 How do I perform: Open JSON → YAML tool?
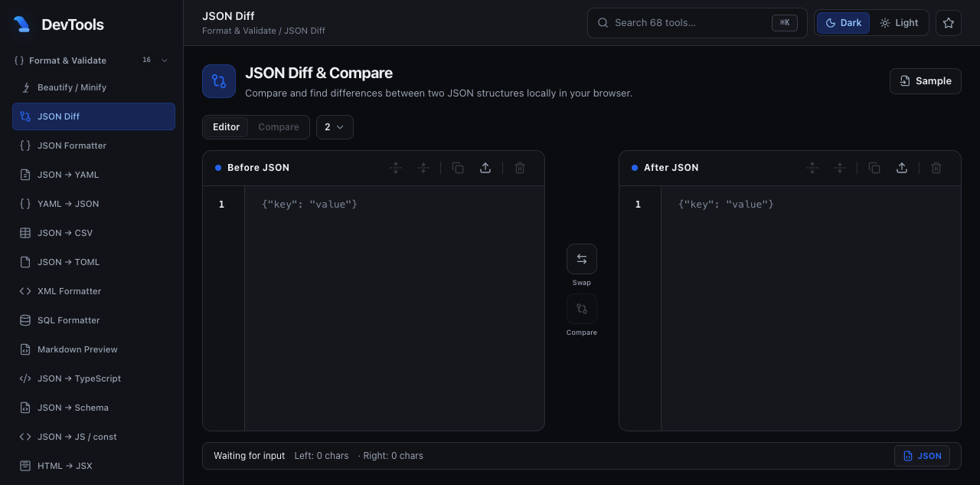coord(93,175)
